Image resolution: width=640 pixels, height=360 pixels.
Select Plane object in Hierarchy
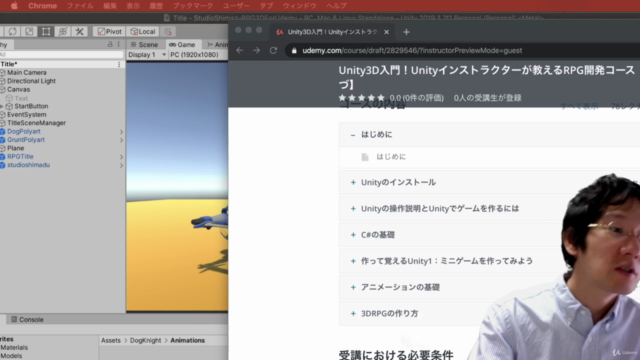(x=16, y=148)
